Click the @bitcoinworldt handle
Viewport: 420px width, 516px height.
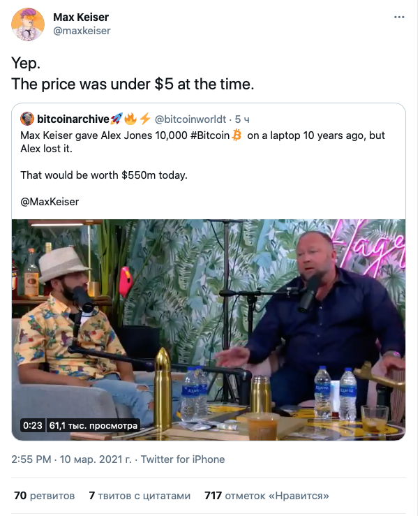tap(191, 119)
